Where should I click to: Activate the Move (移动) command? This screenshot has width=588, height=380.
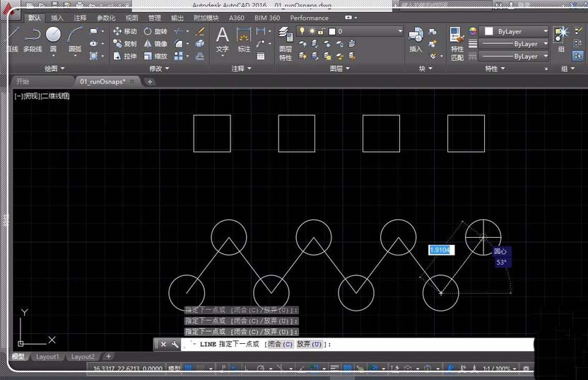coord(125,32)
